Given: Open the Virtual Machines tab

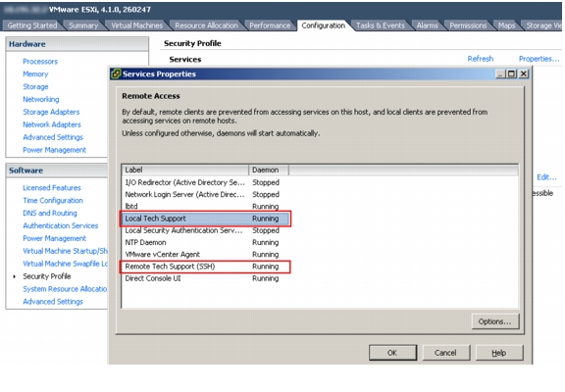Looking at the screenshot, I should [136, 25].
